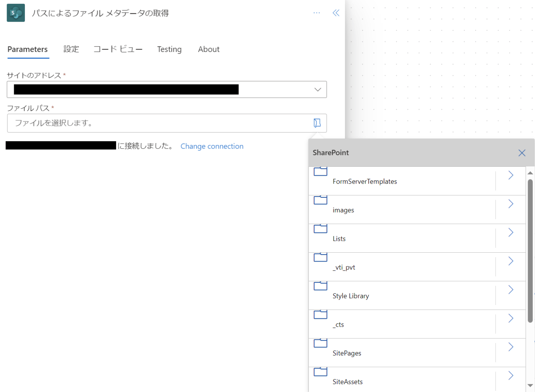
Task: Close the SharePoint file picker popup
Action: (x=522, y=153)
